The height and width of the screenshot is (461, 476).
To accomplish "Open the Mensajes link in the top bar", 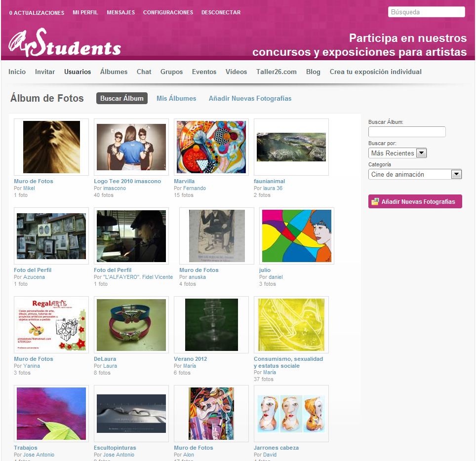I will (120, 12).
